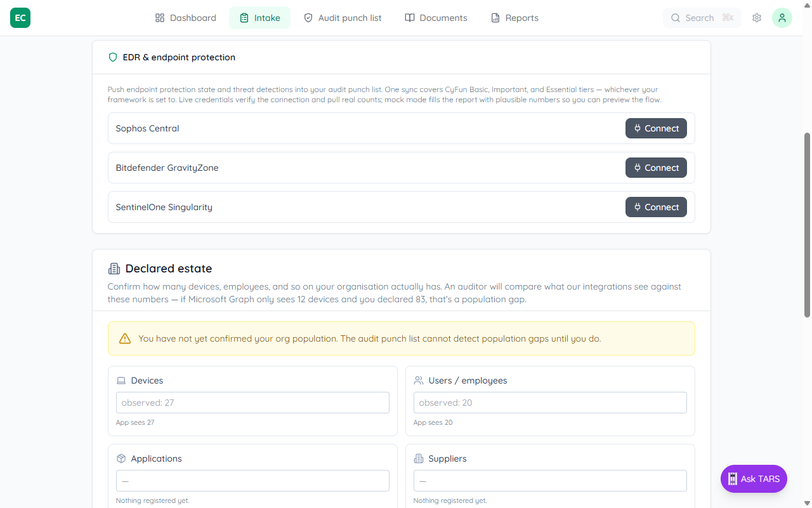The image size is (812, 508).
Task: Click the Applications cube icon
Action: pos(121,458)
